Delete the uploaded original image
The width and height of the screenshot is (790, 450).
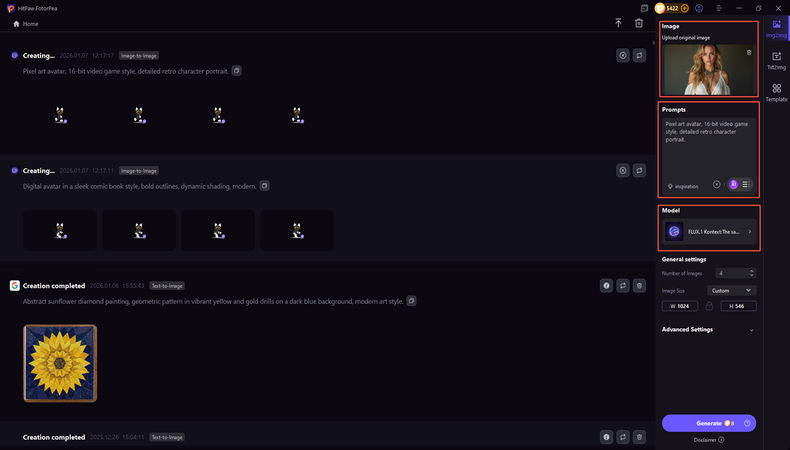click(749, 53)
